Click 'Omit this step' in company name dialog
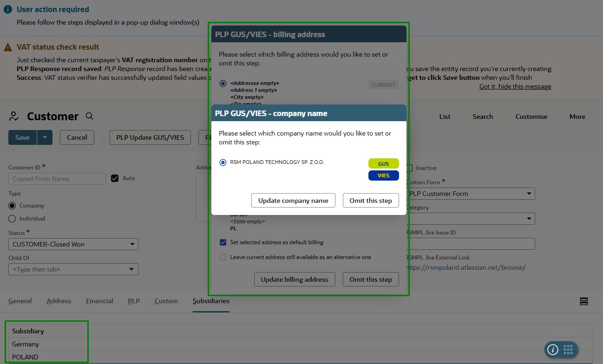 [371, 201]
